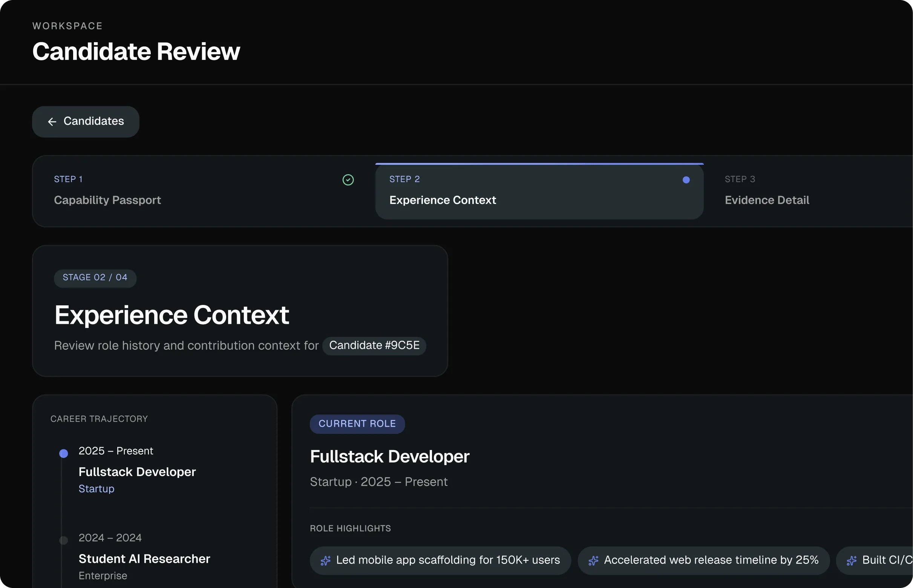Click the blue active dot on Step 2
This screenshot has width=913, height=588.
pos(686,180)
